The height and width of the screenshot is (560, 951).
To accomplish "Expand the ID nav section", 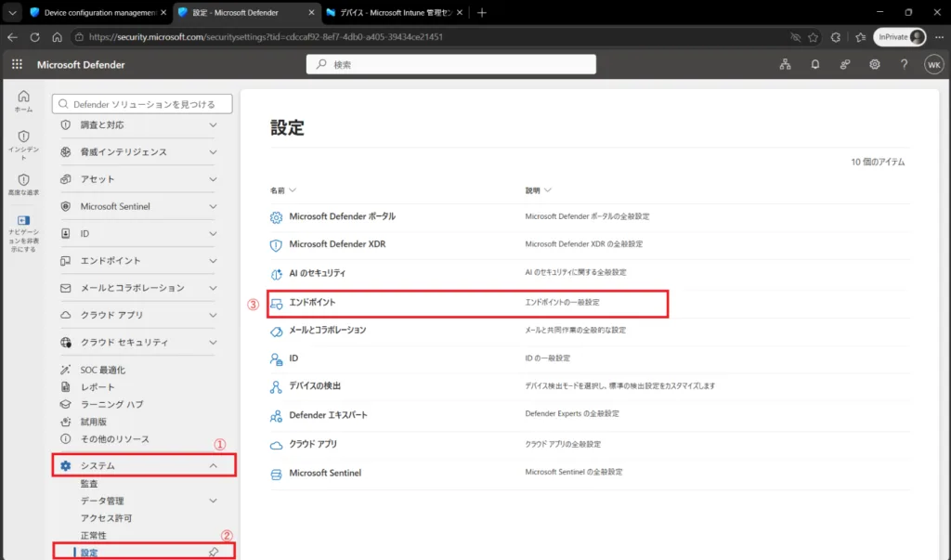I will click(x=213, y=234).
